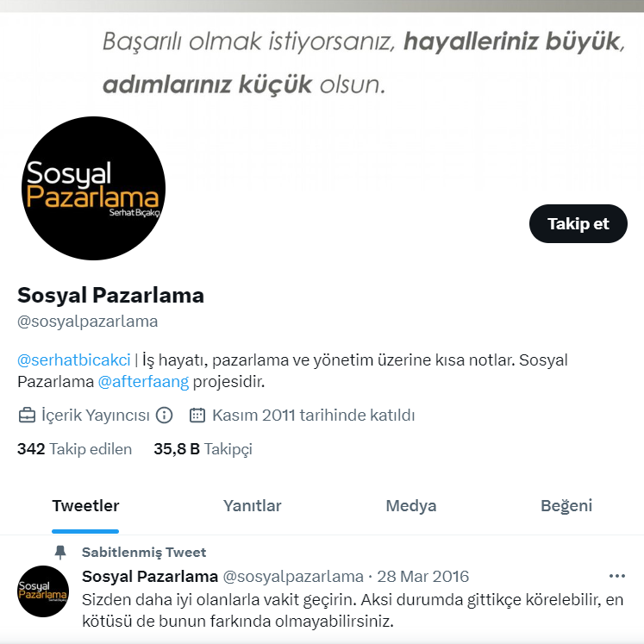
Task: View the 35,8 B Takipçi list
Action: coord(203,449)
